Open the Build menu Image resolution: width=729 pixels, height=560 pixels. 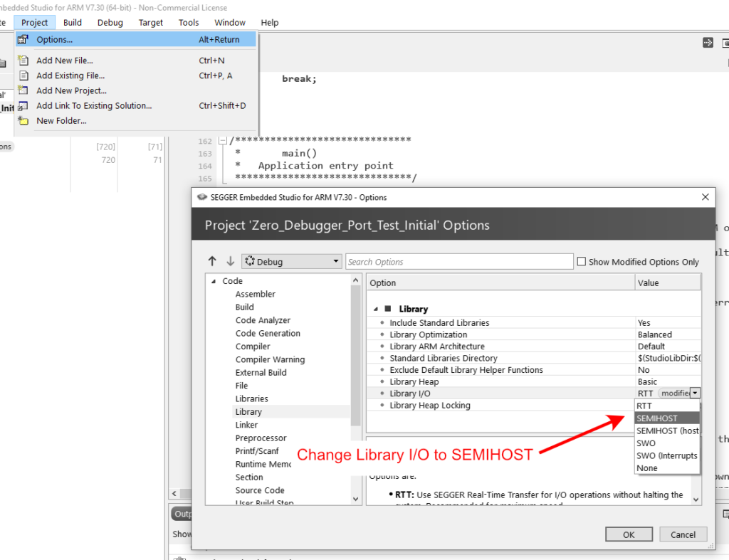click(x=73, y=22)
